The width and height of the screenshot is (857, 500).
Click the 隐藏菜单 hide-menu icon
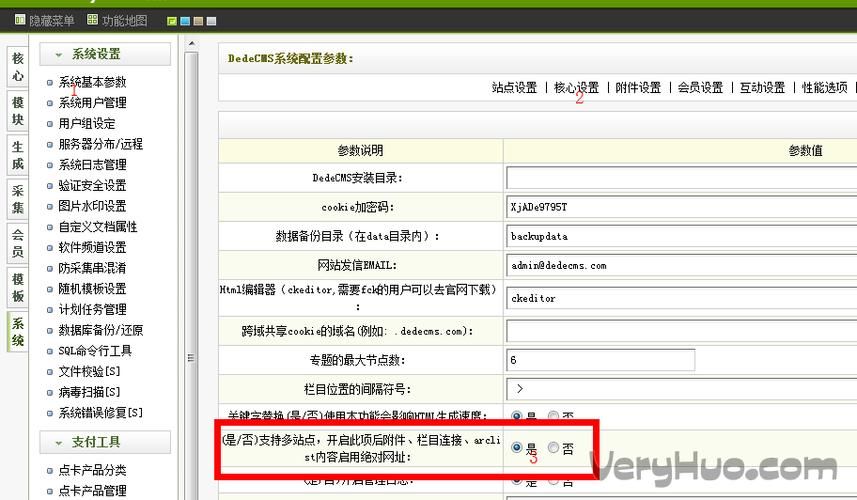pos(20,20)
